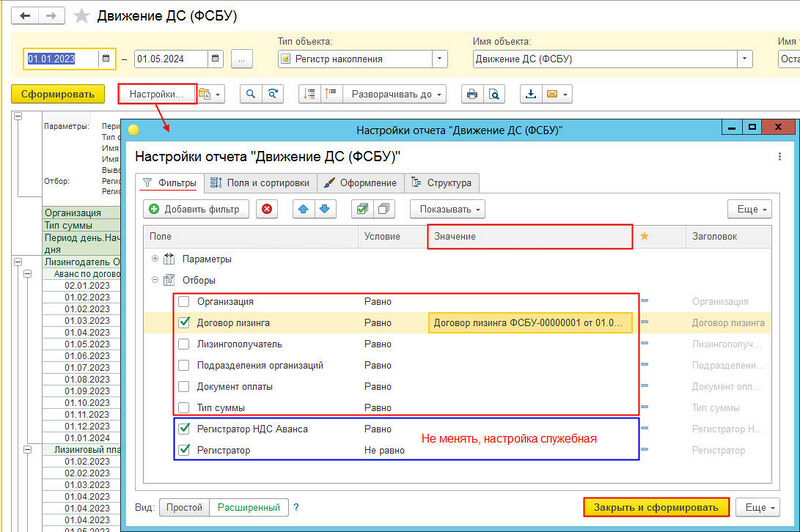Screen dimensions: 800x532
Task: Switch to Поля и сортировки tab
Action: point(260,183)
